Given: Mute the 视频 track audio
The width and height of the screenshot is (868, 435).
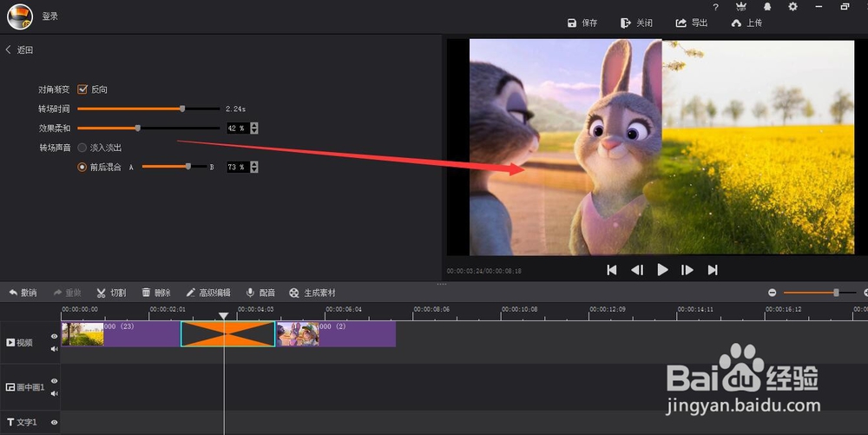Looking at the screenshot, I should [54, 349].
